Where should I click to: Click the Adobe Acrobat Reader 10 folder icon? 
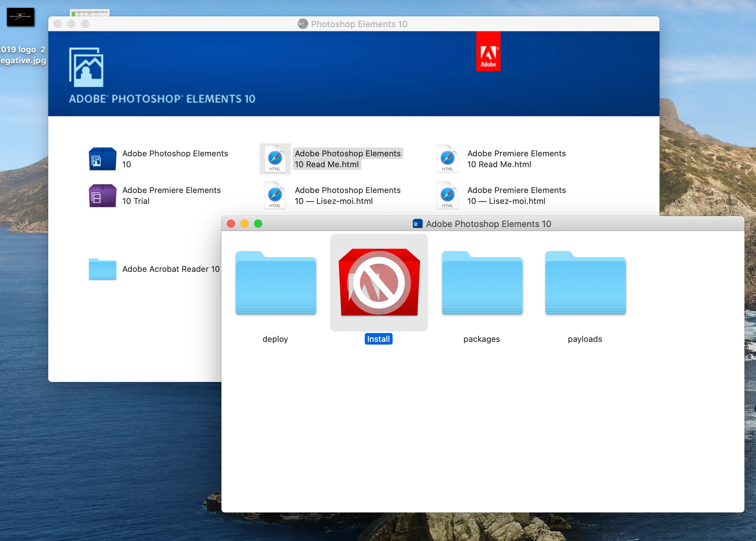(x=102, y=269)
